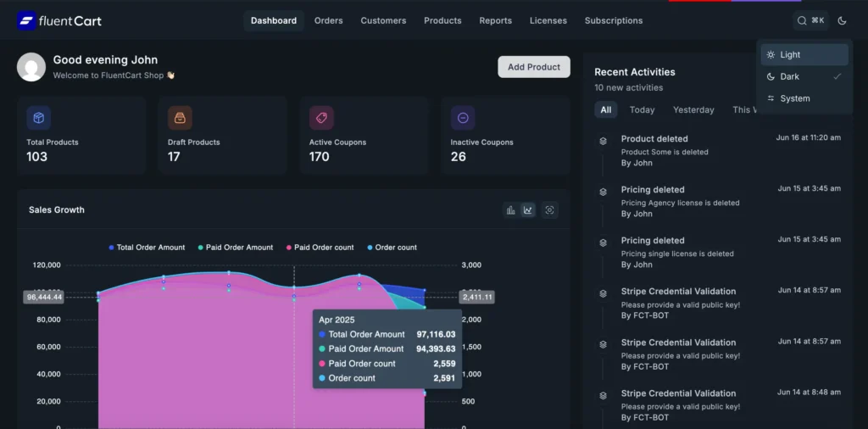The image size is (868, 429).
Task: Click the Add Product button
Action: 534,67
